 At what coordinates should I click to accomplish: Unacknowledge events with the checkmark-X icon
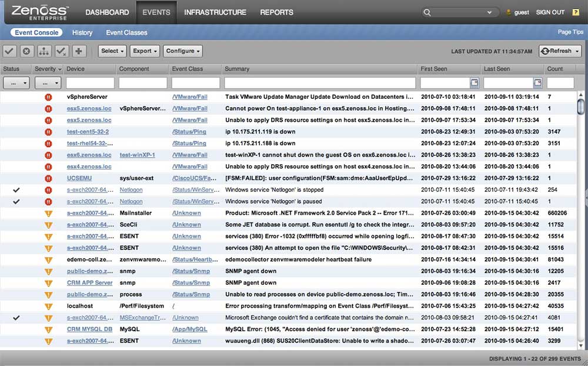[62, 51]
